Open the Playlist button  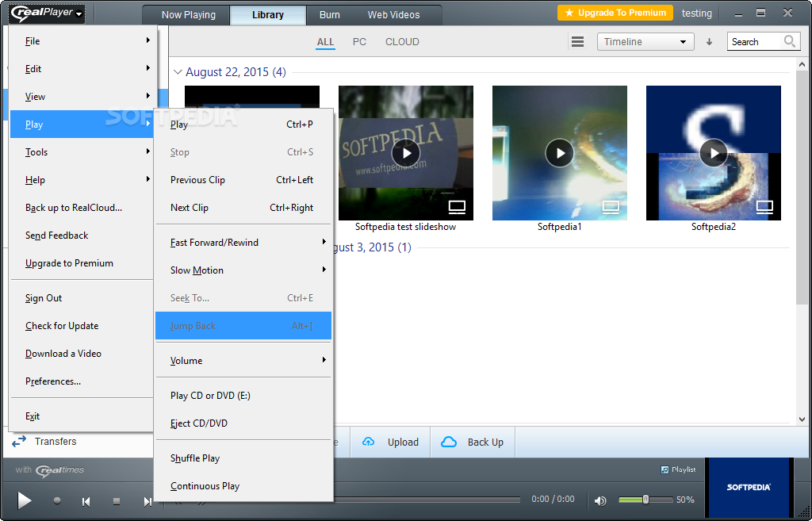coord(678,469)
